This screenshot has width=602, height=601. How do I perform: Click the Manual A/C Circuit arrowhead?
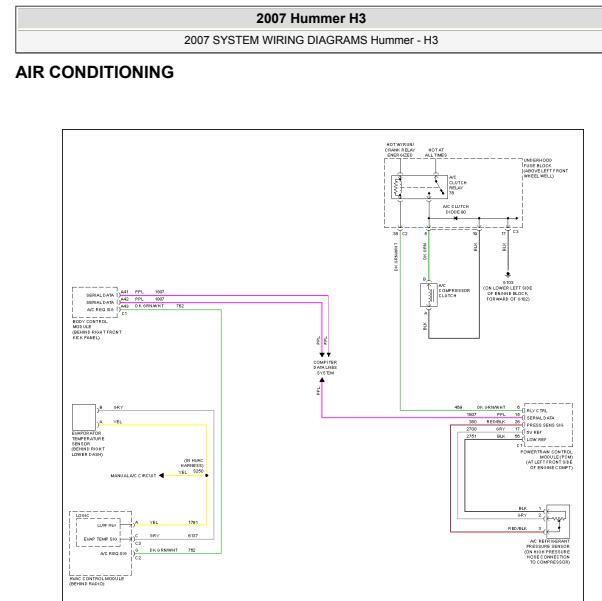pyautogui.click(x=162, y=475)
